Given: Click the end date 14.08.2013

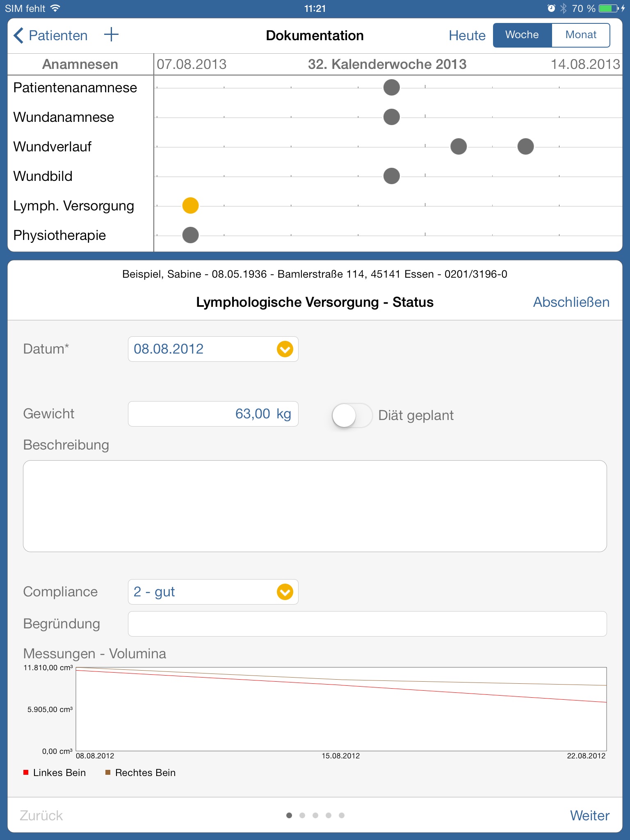Looking at the screenshot, I should click(x=585, y=64).
